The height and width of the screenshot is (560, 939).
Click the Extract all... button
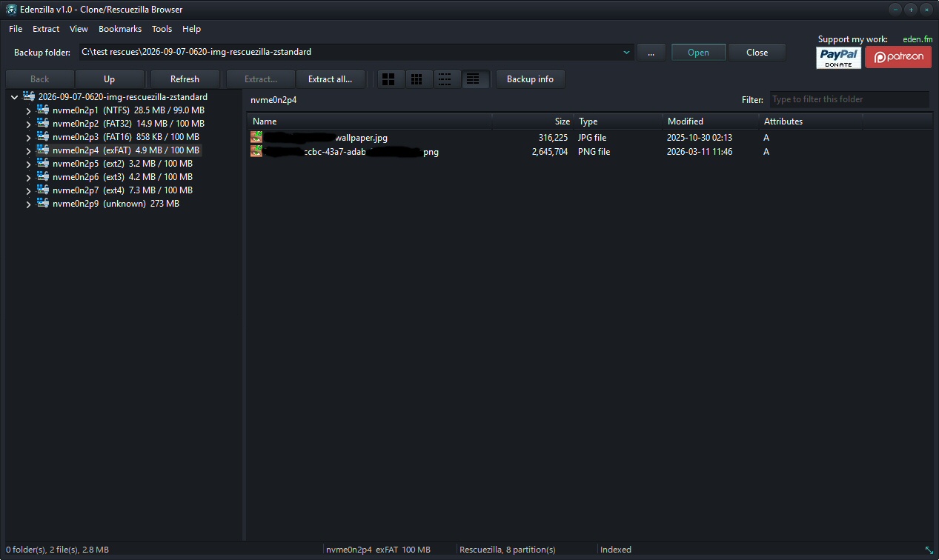pos(331,79)
